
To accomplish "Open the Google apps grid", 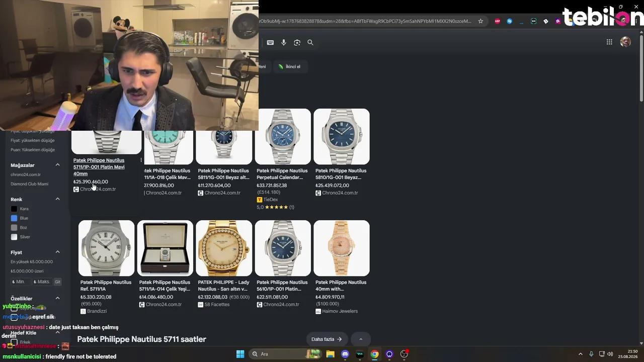I will coord(609,42).
